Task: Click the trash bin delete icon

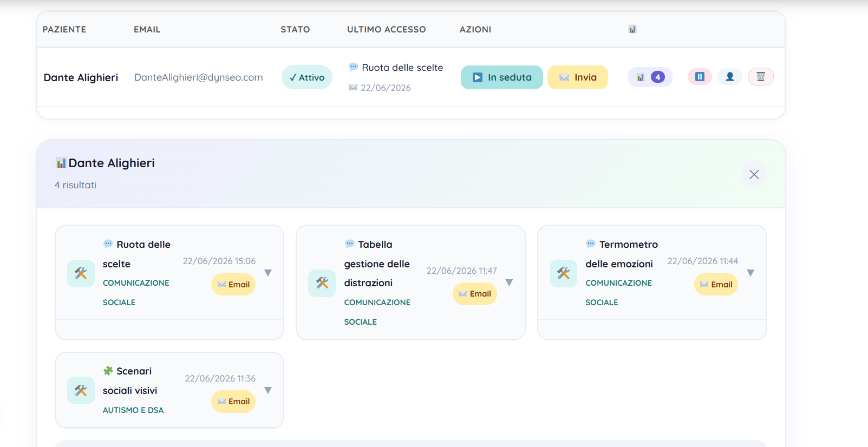Action: (760, 77)
